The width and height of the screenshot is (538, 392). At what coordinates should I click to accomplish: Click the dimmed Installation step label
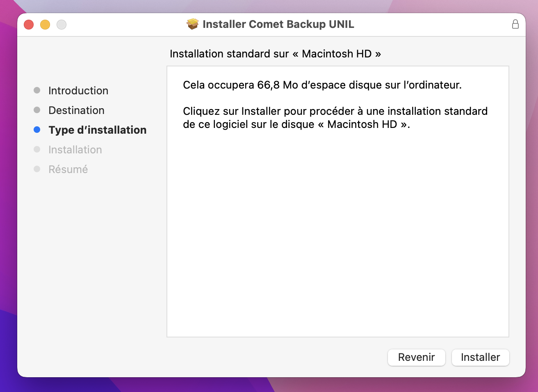click(75, 150)
